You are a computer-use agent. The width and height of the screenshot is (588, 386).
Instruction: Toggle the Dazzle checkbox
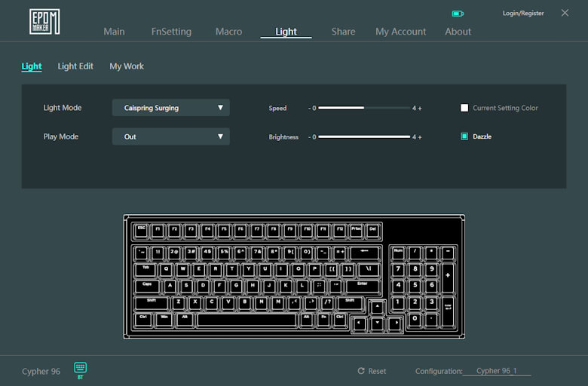coord(464,136)
